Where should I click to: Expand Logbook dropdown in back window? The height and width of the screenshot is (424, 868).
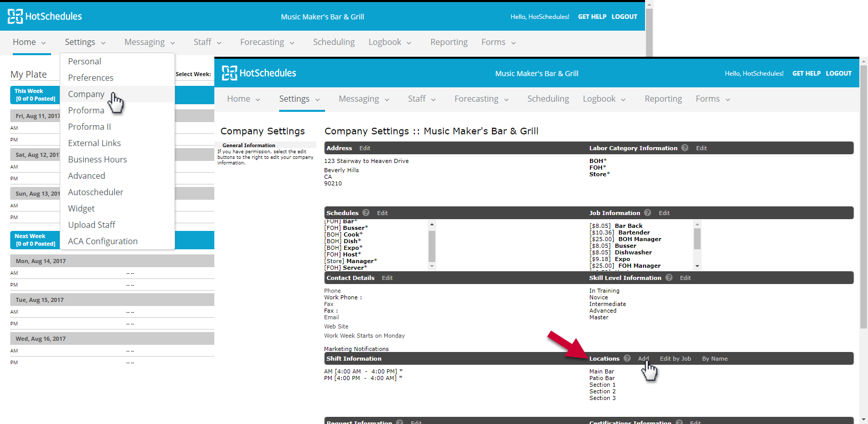(x=409, y=43)
